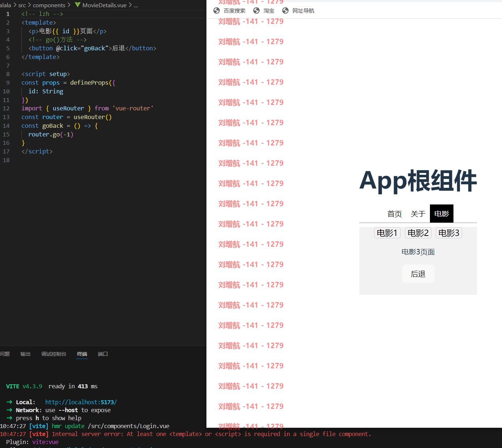This screenshot has width=502, height=448.
Task: Click the chevron after components in breadcrumb
Action: coord(69,5)
